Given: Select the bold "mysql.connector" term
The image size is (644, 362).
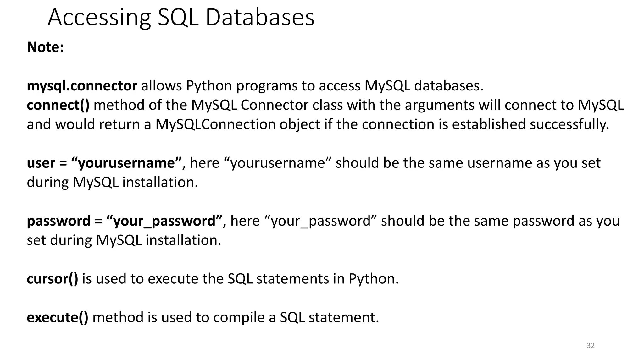Looking at the screenshot, I should [82, 86].
